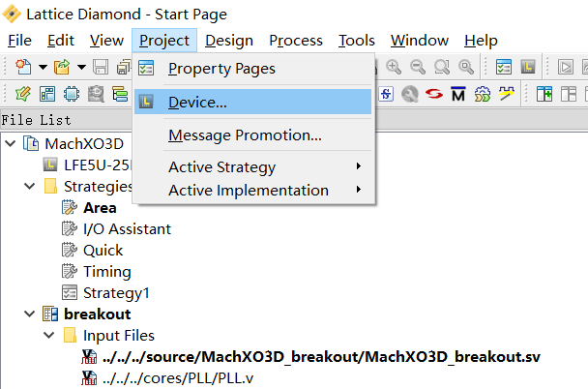Open the Active Strategy submenu
Screen dimensions: 588x389
pos(252,166)
